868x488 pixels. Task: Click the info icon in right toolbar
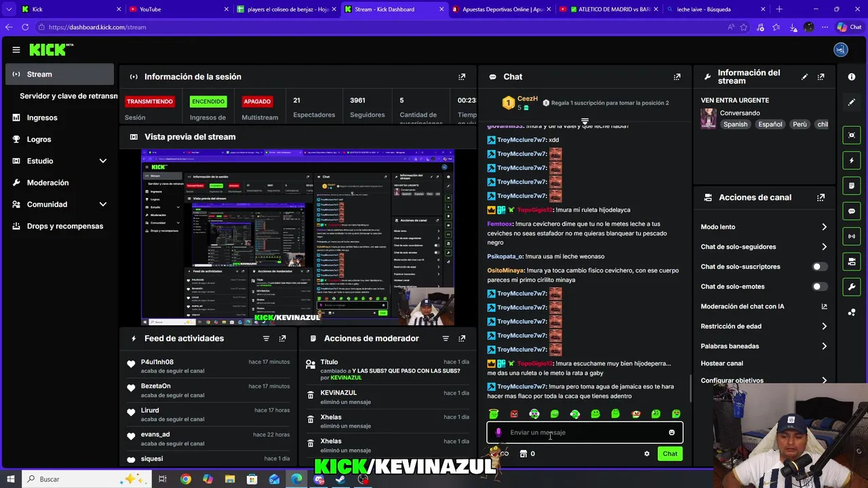(852, 77)
